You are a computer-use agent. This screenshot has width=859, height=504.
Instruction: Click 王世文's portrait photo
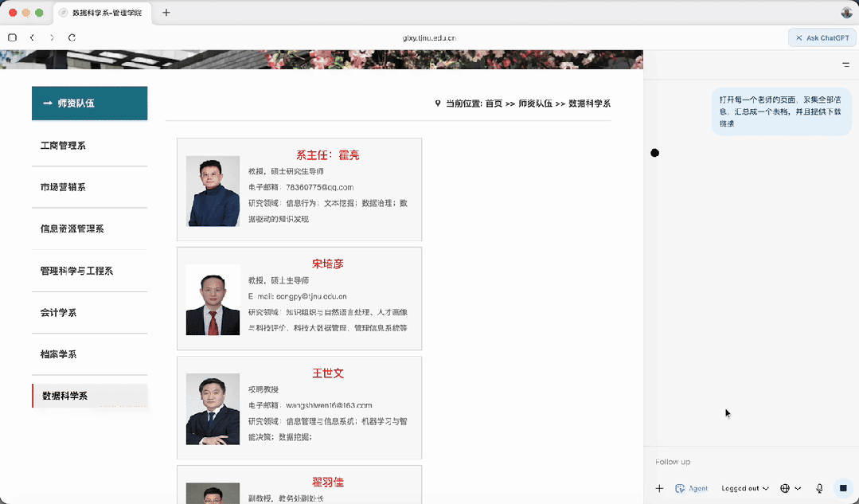pos(213,409)
